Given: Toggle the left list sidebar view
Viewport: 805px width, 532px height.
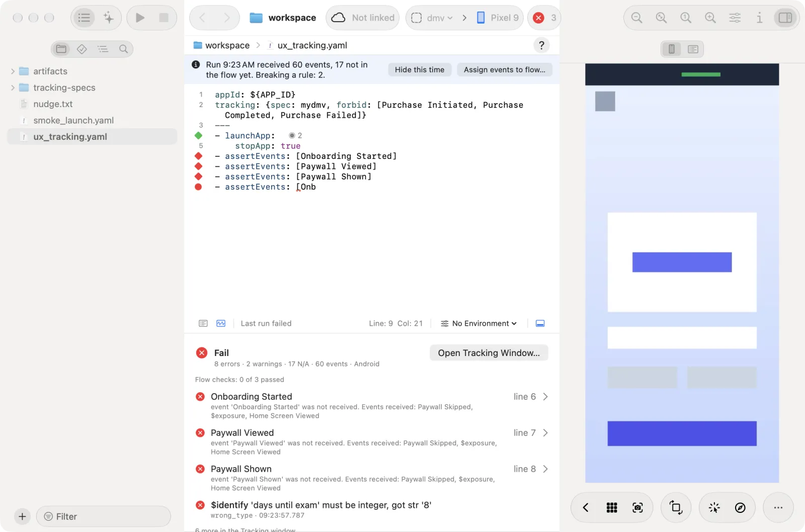Looking at the screenshot, I should click(x=84, y=18).
